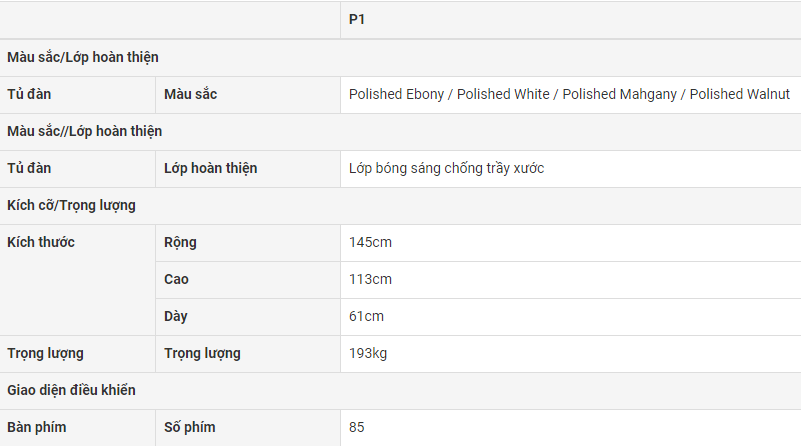Click the 85 keys value cell
Image resolution: width=801 pixels, height=446 pixels.
[357, 427]
